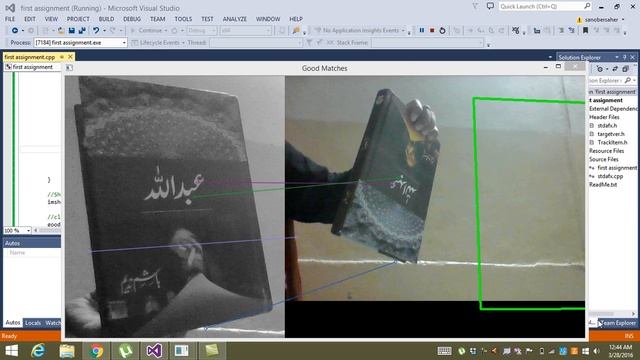Open the BUILD menu
Viewport: 640px width, 360px height.
click(106, 19)
